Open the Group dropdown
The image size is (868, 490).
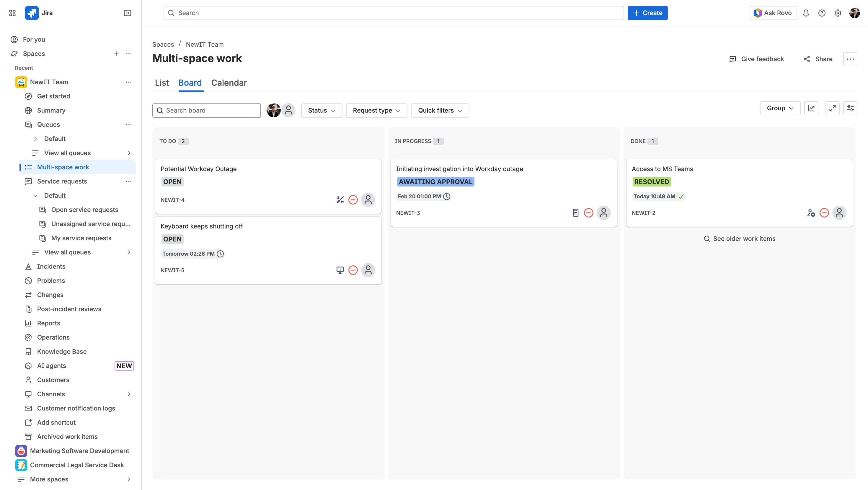pos(780,108)
